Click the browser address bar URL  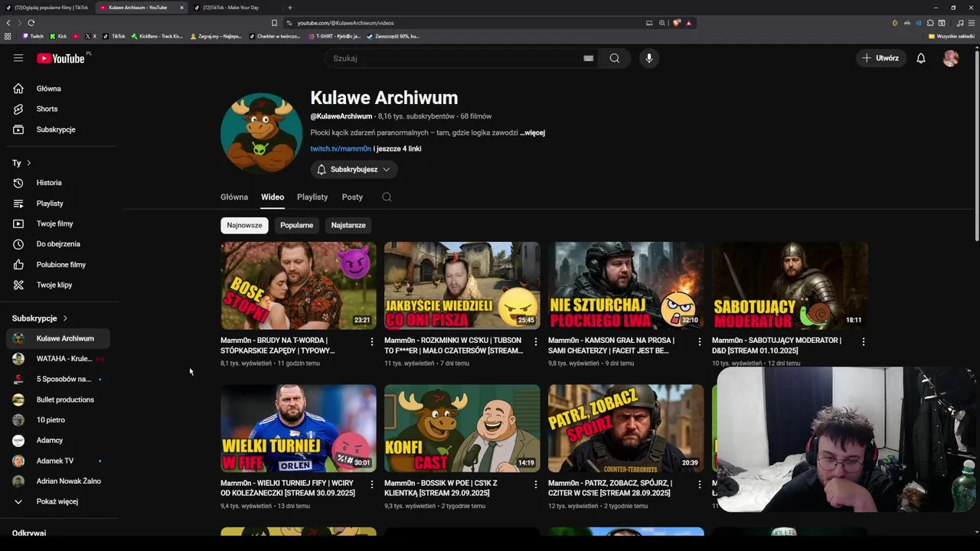pyautogui.click(x=345, y=23)
